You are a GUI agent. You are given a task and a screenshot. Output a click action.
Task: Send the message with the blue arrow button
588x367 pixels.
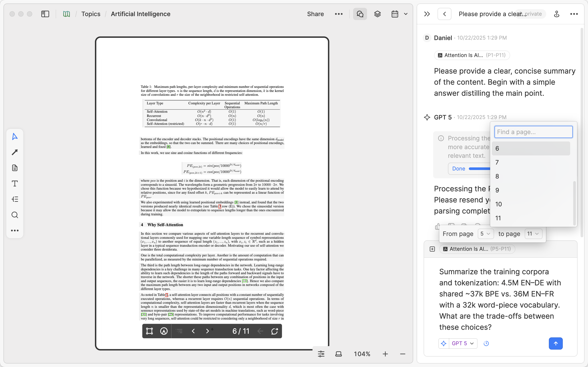click(556, 343)
